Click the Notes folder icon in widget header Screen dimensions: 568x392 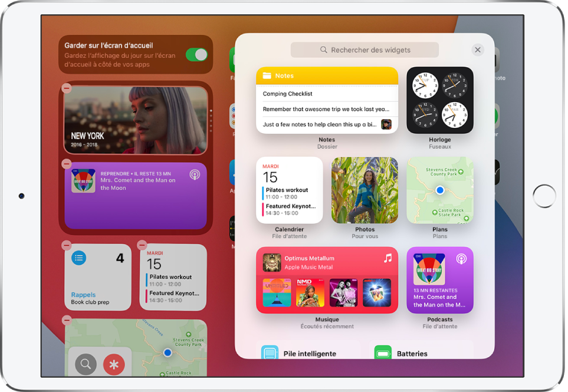tap(267, 75)
